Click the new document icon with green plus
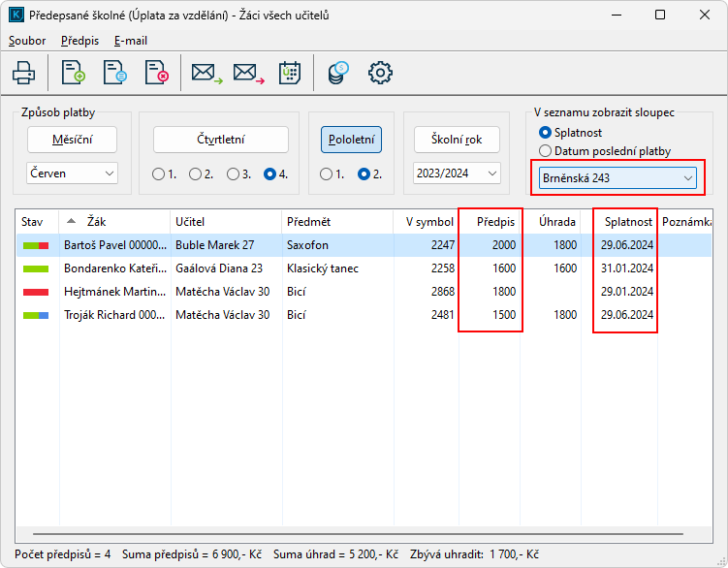This screenshot has width=728, height=568. point(73,73)
